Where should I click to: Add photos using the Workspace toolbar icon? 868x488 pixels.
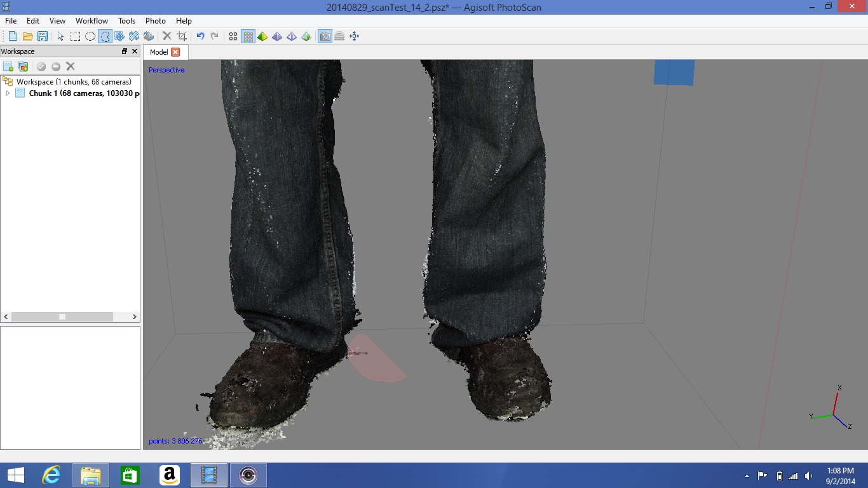tap(23, 66)
